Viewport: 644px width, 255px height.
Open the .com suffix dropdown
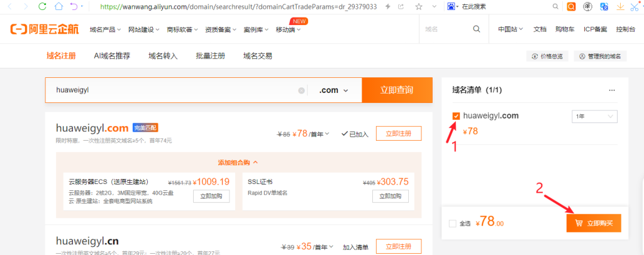pos(333,90)
